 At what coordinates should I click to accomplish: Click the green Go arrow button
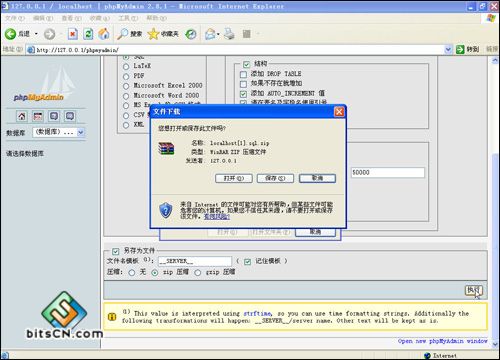[460, 49]
